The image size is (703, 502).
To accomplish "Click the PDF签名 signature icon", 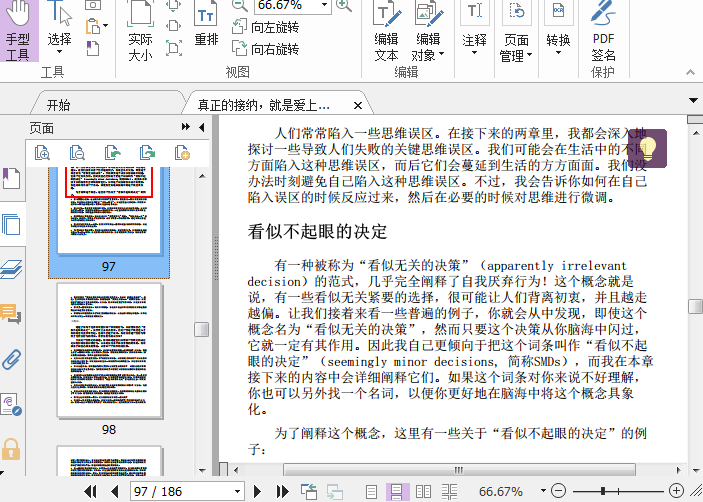I will click(603, 32).
